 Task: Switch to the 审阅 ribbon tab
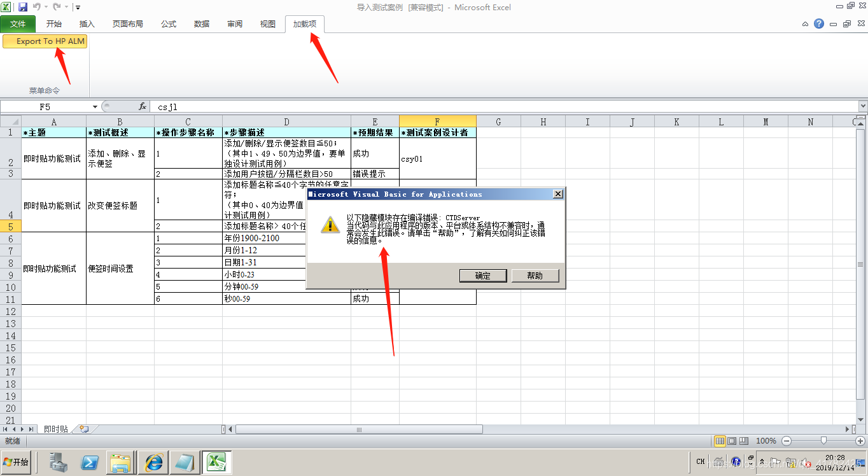pyautogui.click(x=235, y=24)
